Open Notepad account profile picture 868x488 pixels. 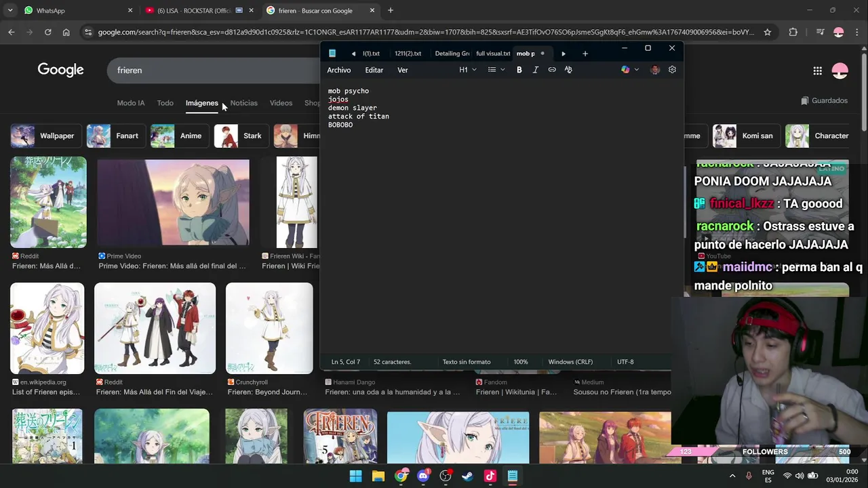click(655, 70)
